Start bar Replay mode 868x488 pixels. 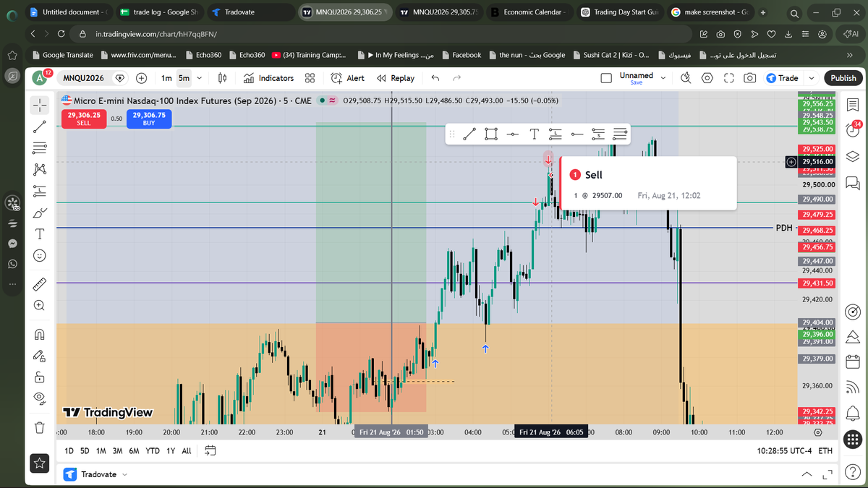396,78
